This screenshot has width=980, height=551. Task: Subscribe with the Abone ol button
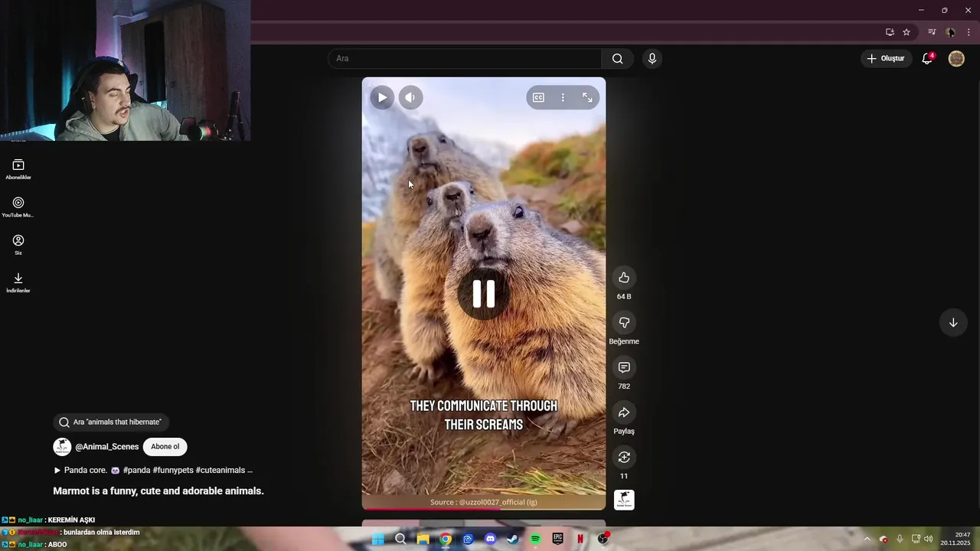(x=165, y=447)
